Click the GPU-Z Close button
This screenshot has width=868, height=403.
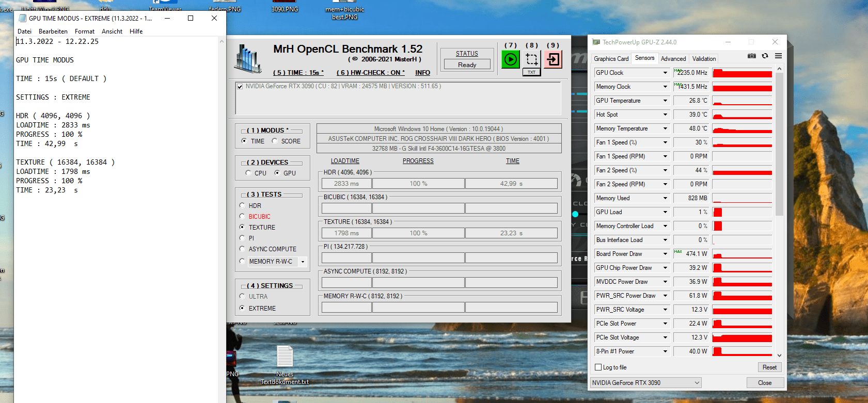(x=765, y=383)
